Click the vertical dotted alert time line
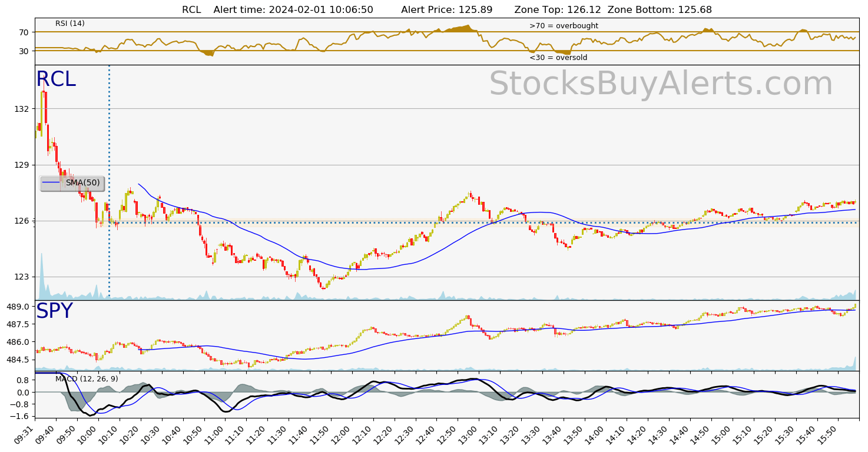868x452 pixels. pyautogui.click(x=109, y=182)
